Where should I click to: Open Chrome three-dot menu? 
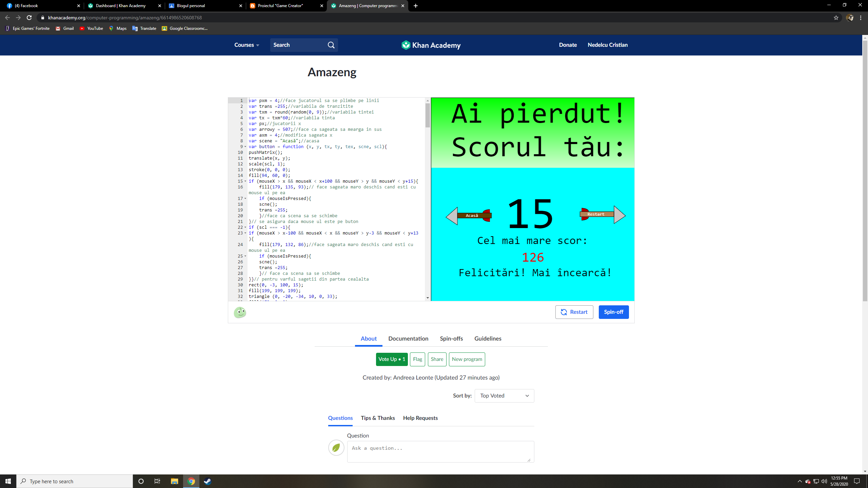(x=861, y=18)
